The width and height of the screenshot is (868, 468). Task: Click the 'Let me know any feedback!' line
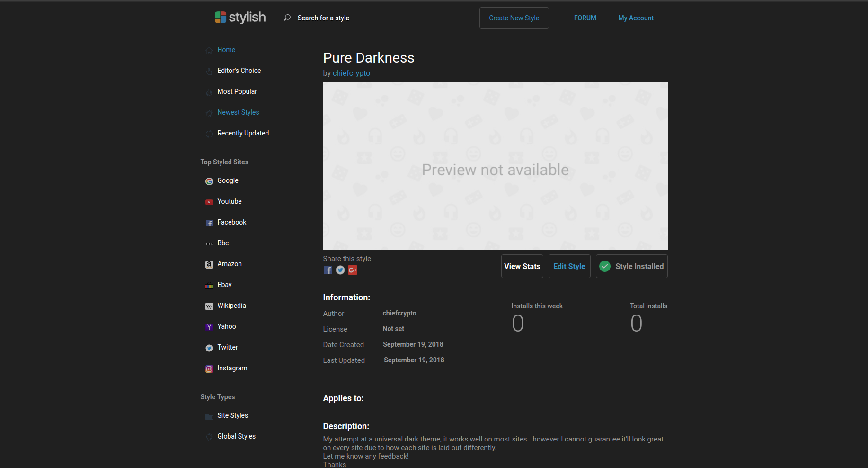tap(366, 456)
